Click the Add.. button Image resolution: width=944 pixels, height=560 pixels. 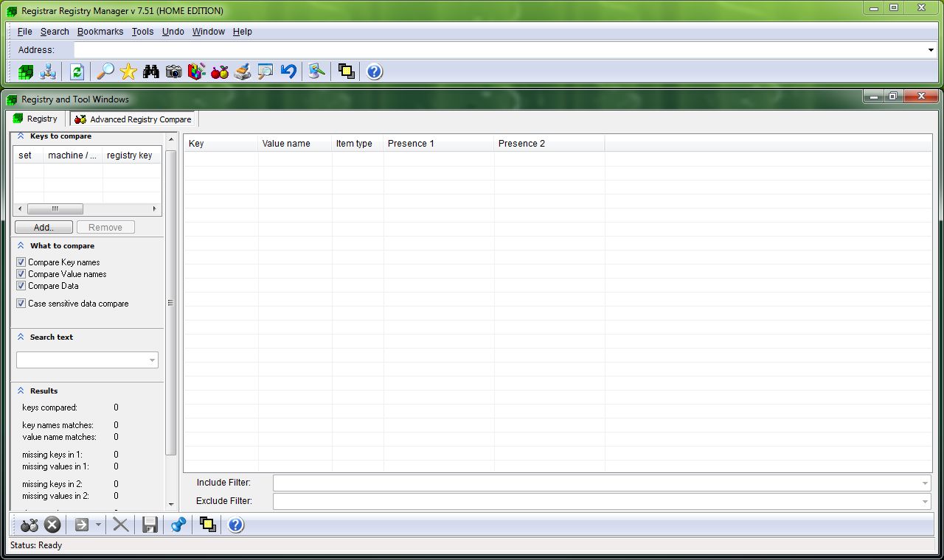click(44, 227)
